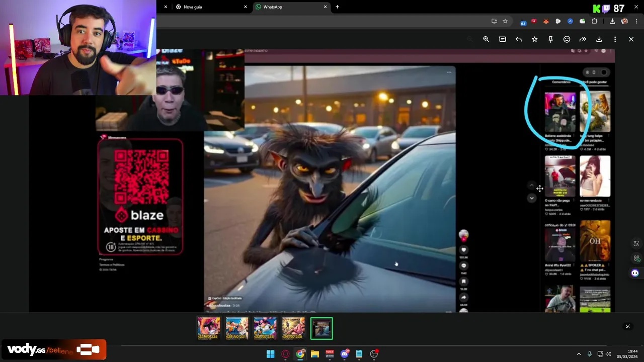Open Opera from the taskbar
Viewport: 644px width, 362px height.
(285, 354)
